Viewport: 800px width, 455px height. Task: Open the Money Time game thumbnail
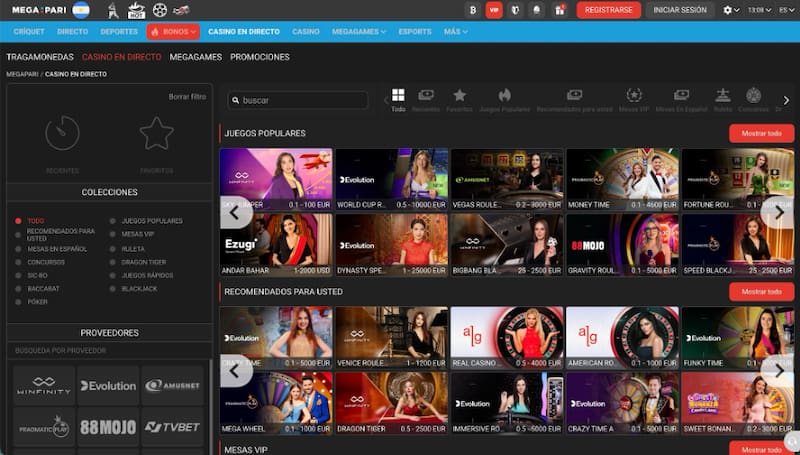tap(622, 179)
